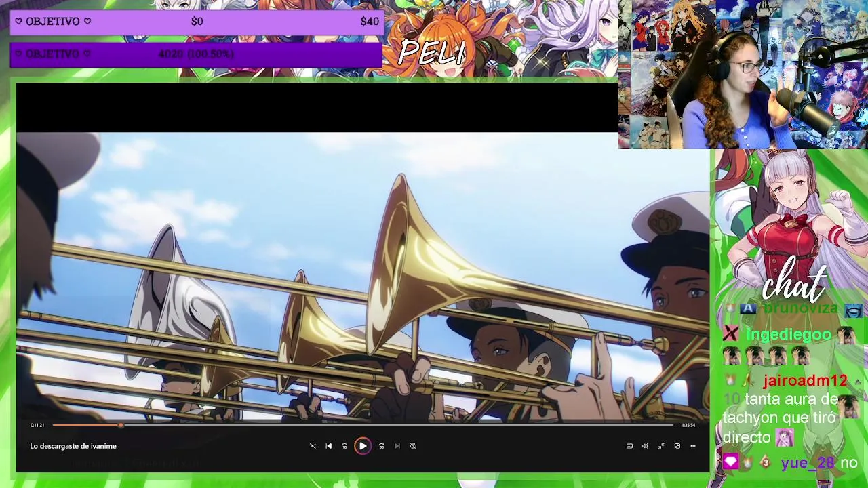Click the video title 'Lo descargaste de ivanime'
Image resolution: width=868 pixels, height=488 pixels.
(73, 446)
